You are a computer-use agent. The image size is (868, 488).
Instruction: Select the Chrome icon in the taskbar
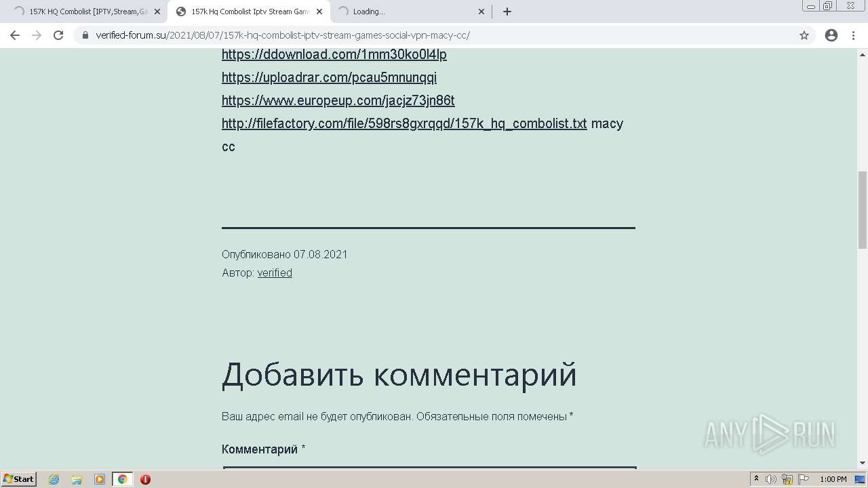pyautogui.click(x=122, y=479)
